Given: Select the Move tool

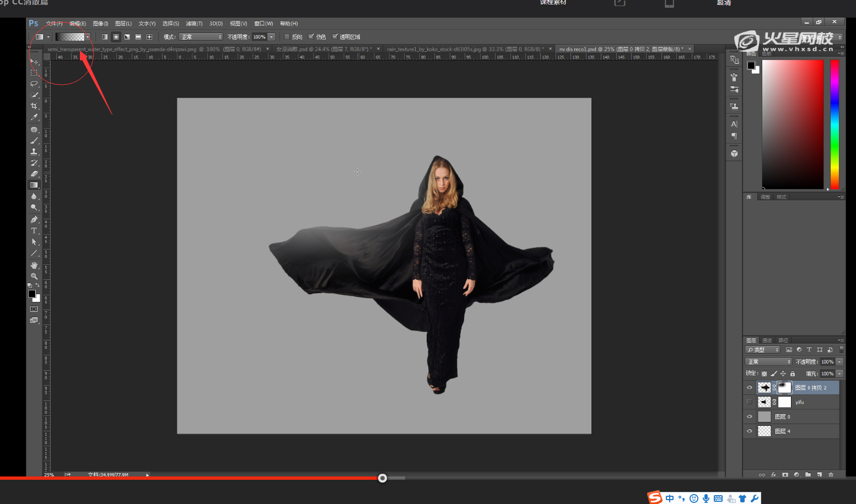Looking at the screenshot, I should (x=34, y=62).
